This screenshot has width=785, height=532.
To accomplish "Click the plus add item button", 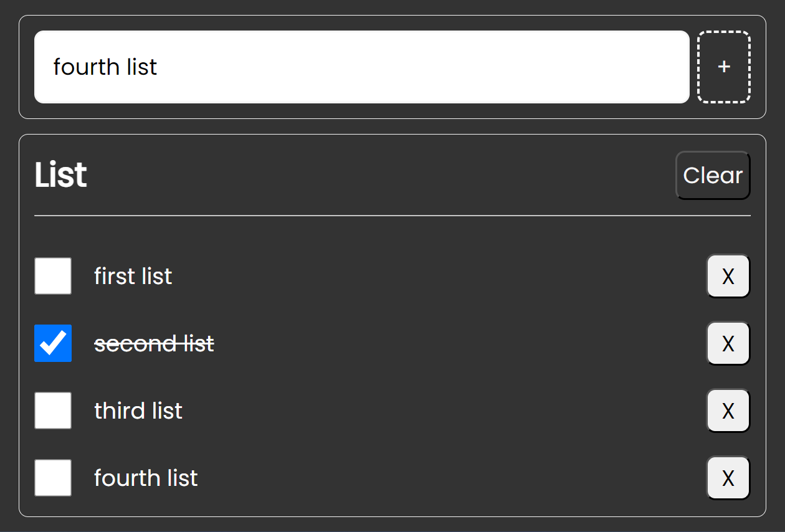I will (x=723, y=67).
